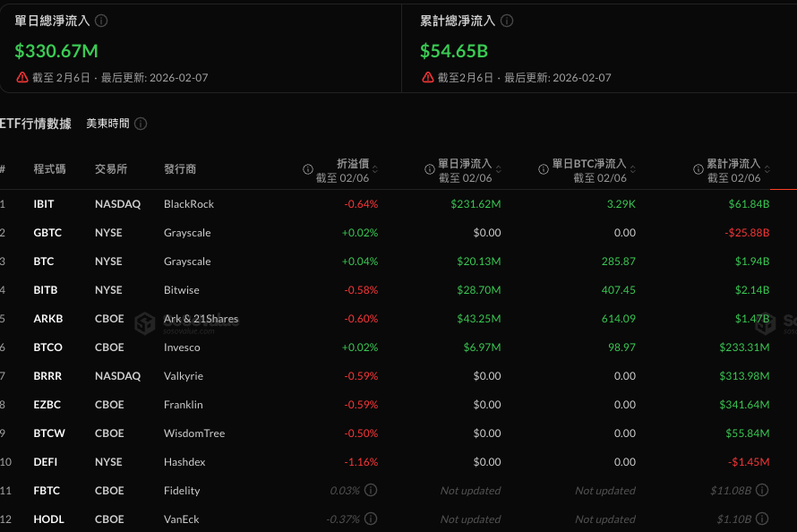Click info icon left of 累計淨流入 header

point(698,169)
